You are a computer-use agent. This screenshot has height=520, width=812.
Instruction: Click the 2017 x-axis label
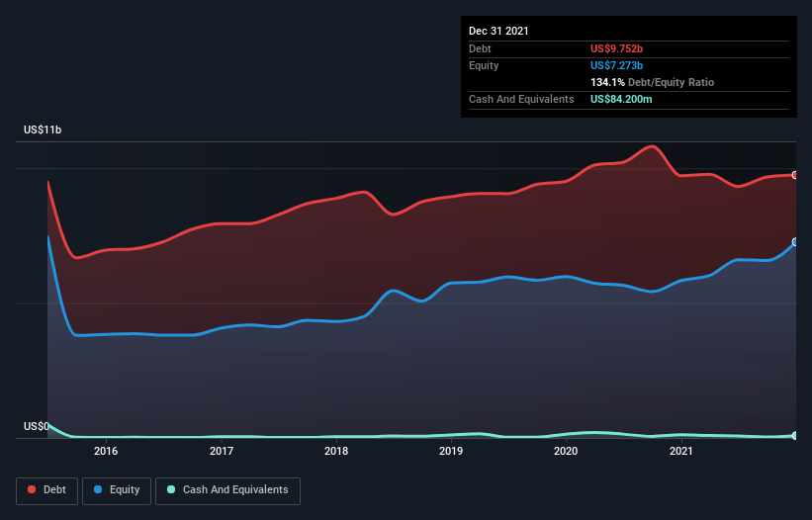click(x=222, y=451)
